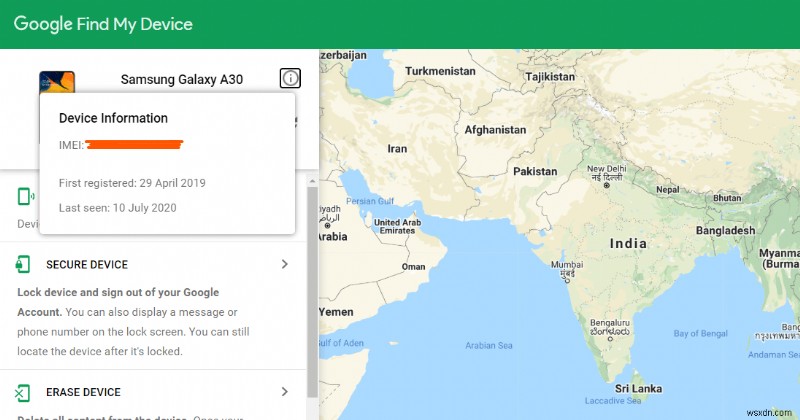800x420 pixels.
Task: Expand the Secure Device chevron arrow
Action: tap(285, 264)
